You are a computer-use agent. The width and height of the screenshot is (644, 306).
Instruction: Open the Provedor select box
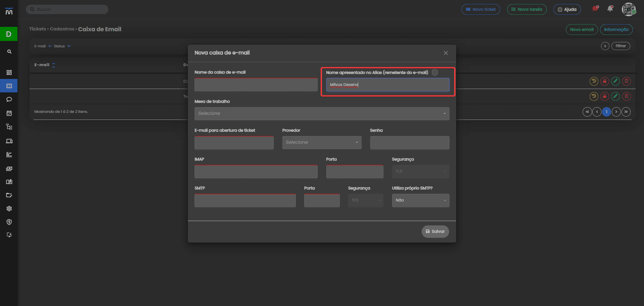[x=322, y=142]
